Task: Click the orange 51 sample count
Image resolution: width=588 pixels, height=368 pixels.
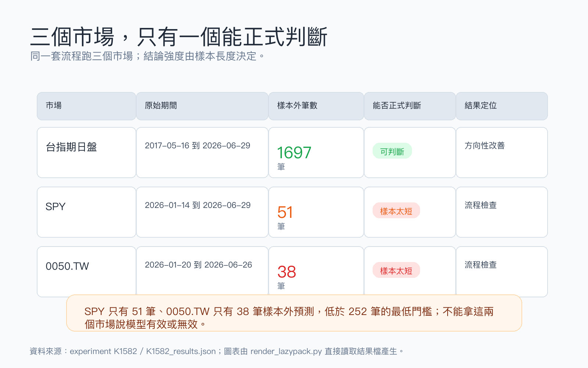Action: point(285,212)
